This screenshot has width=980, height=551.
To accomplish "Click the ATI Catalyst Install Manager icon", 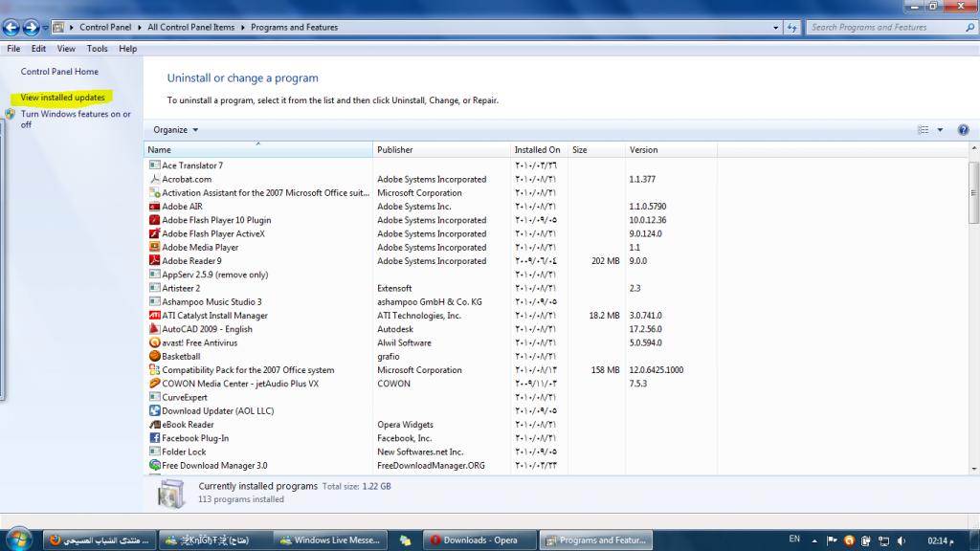I will 154,316.
